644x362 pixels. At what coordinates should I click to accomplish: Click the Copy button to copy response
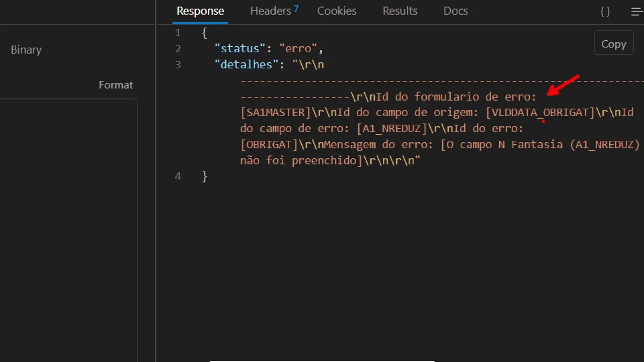point(613,44)
